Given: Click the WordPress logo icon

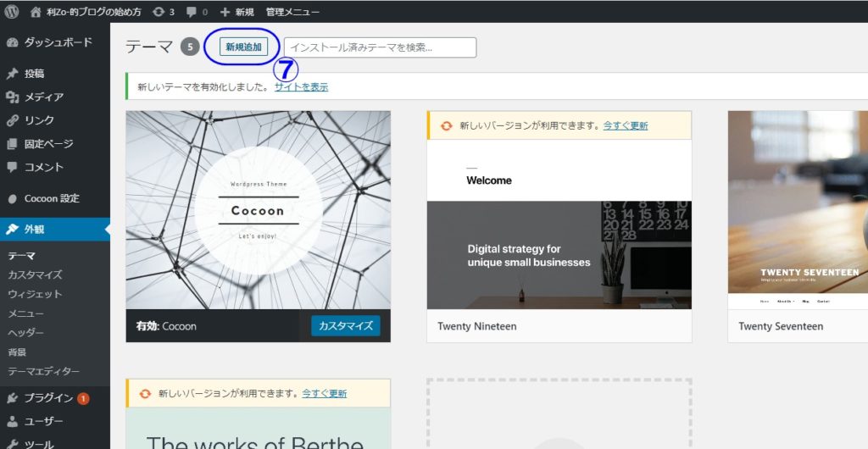Looking at the screenshot, I should coord(12,12).
